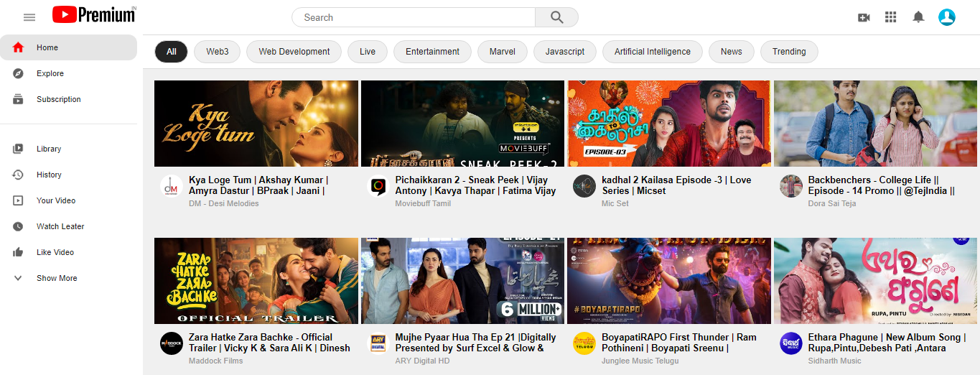Select the All filter chip

(172, 52)
